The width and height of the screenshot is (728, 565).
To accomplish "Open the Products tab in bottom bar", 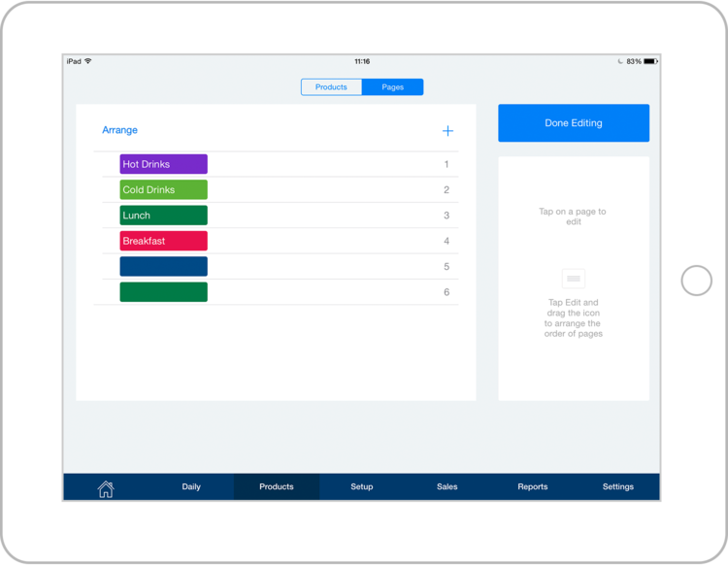I will (x=277, y=486).
